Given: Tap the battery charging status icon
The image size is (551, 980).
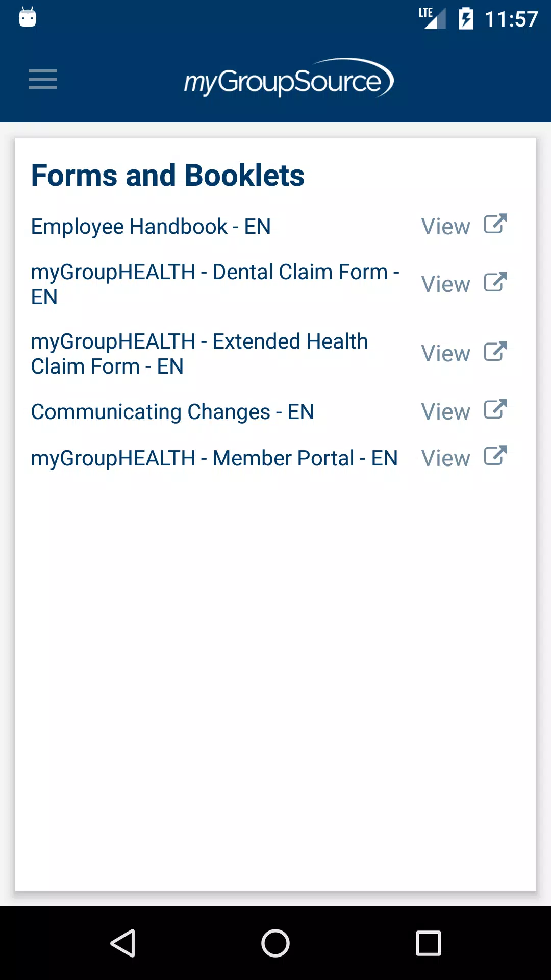Looking at the screenshot, I should click(466, 19).
